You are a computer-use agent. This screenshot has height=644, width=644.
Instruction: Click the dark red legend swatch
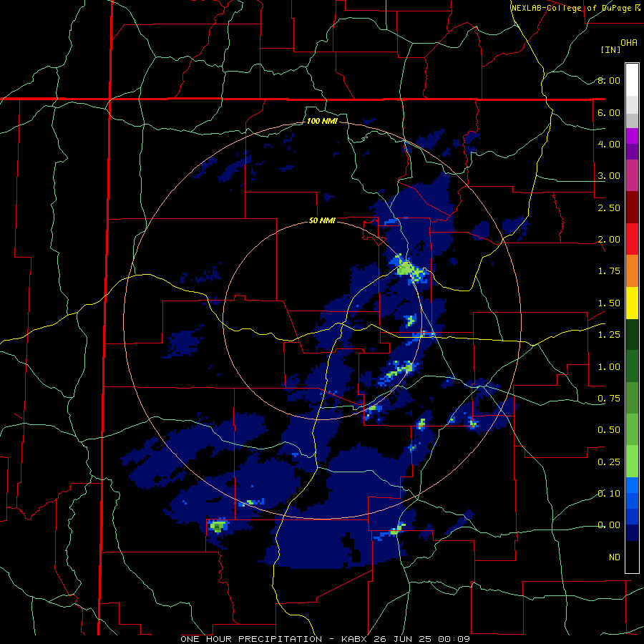(x=632, y=208)
